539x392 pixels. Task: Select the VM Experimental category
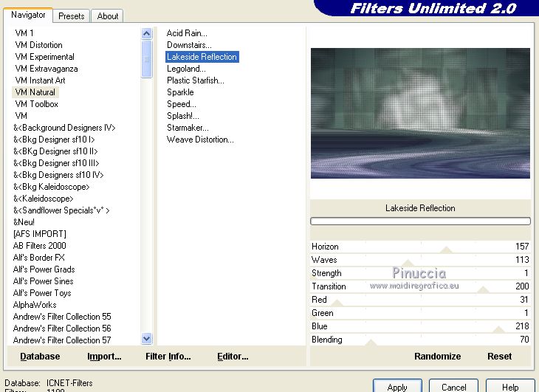point(44,57)
